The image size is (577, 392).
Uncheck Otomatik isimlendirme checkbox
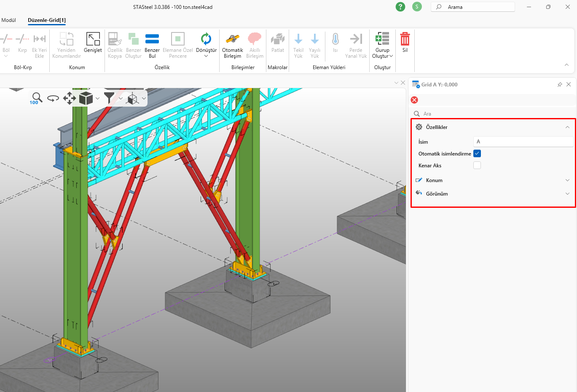tap(477, 153)
